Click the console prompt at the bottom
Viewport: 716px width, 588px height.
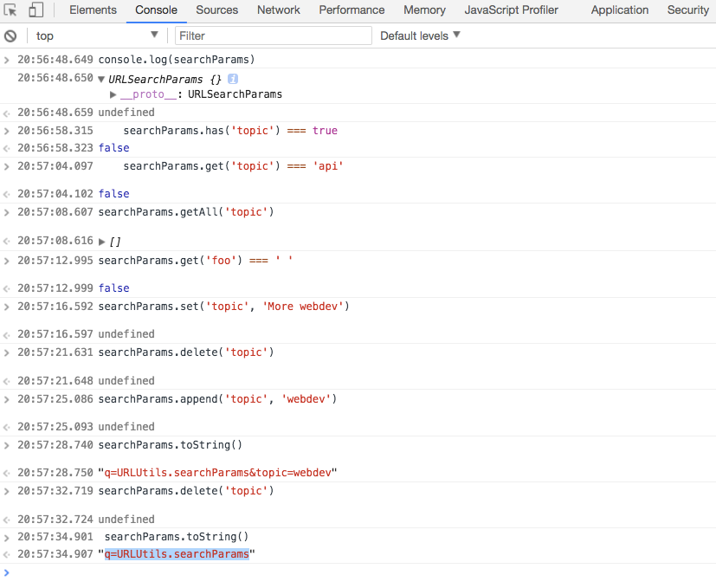[x=358, y=572]
